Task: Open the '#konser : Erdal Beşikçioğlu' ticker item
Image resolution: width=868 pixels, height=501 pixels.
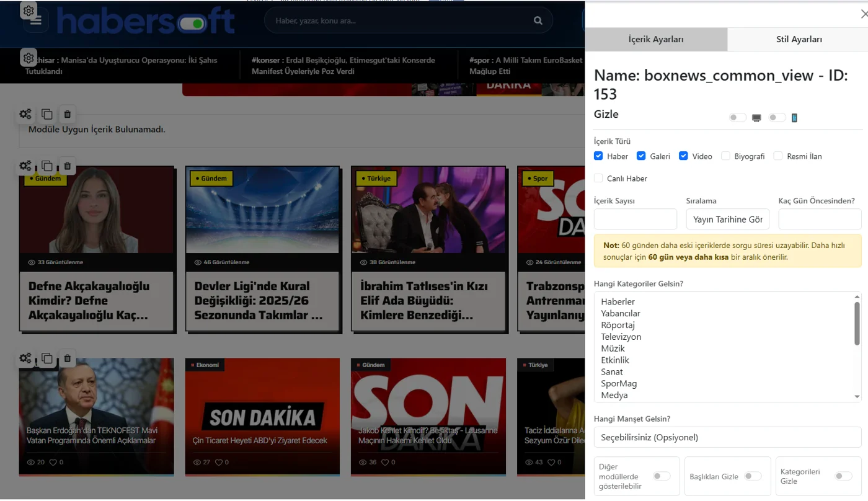Action: click(x=343, y=66)
